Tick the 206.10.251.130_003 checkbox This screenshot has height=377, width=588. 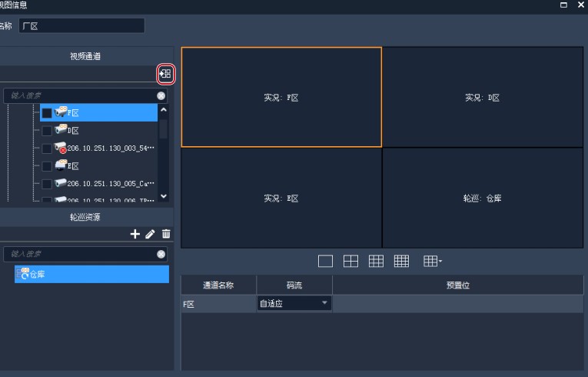(46, 148)
